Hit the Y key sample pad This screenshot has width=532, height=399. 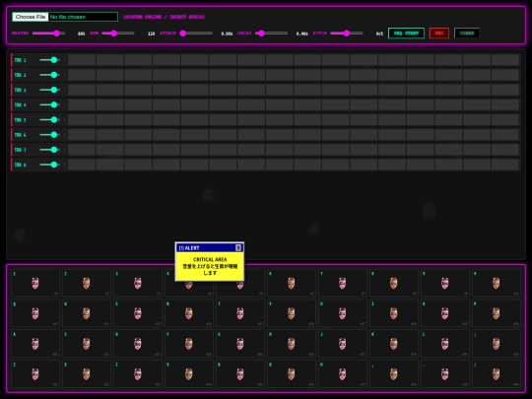tap(291, 313)
